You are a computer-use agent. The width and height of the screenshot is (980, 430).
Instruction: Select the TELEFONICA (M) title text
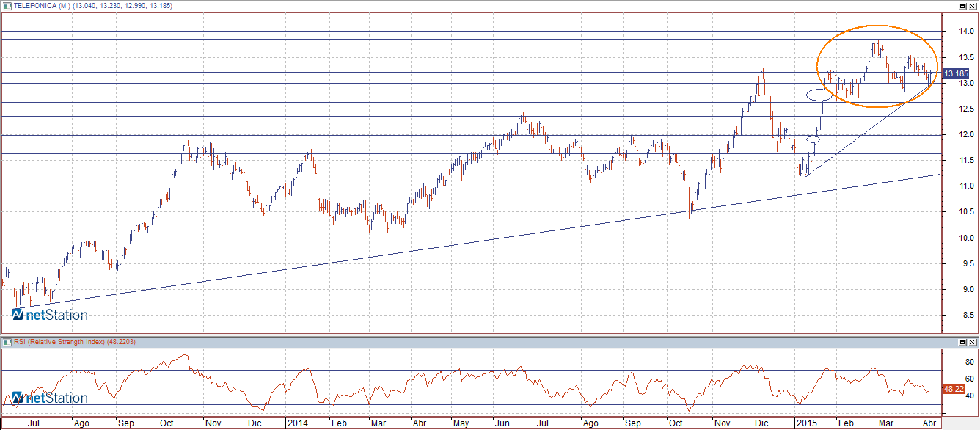click(43, 6)
